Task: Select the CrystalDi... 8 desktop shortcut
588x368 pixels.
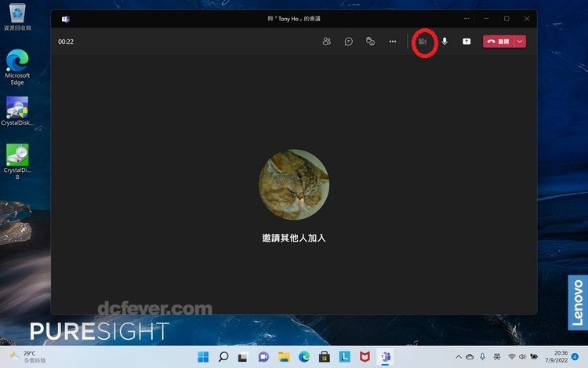Action: [17, 162]
